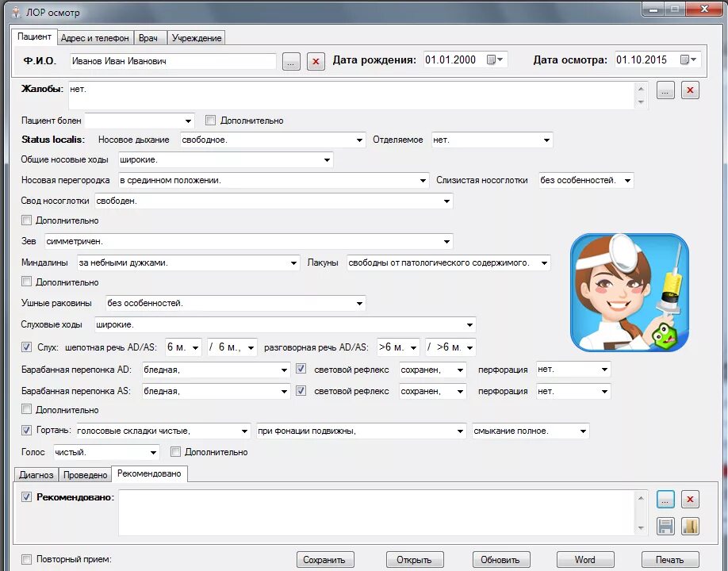The image size is (728, 571).
Task: Click the browse button beside Жалобы field
Action: [665, 90]
